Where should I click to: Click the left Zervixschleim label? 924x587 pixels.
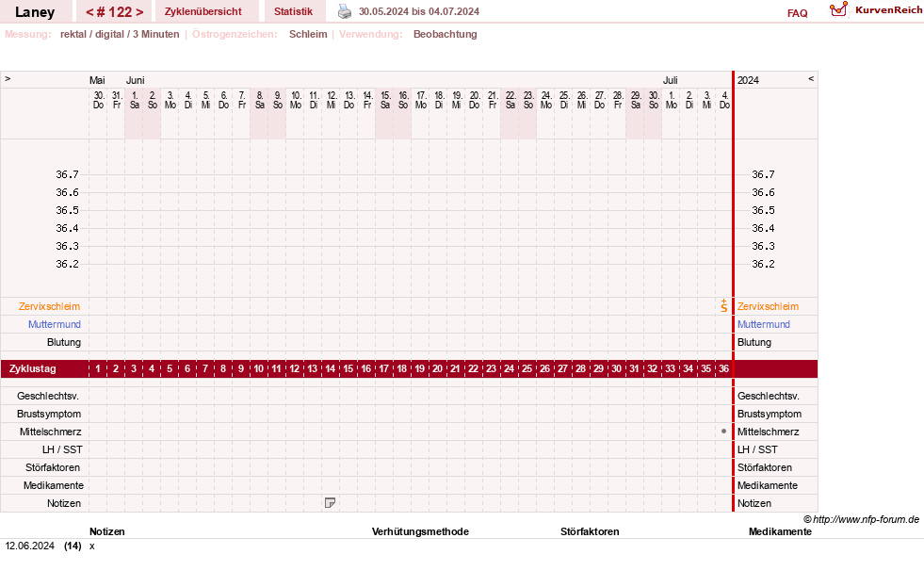click(x=50, y=306)
